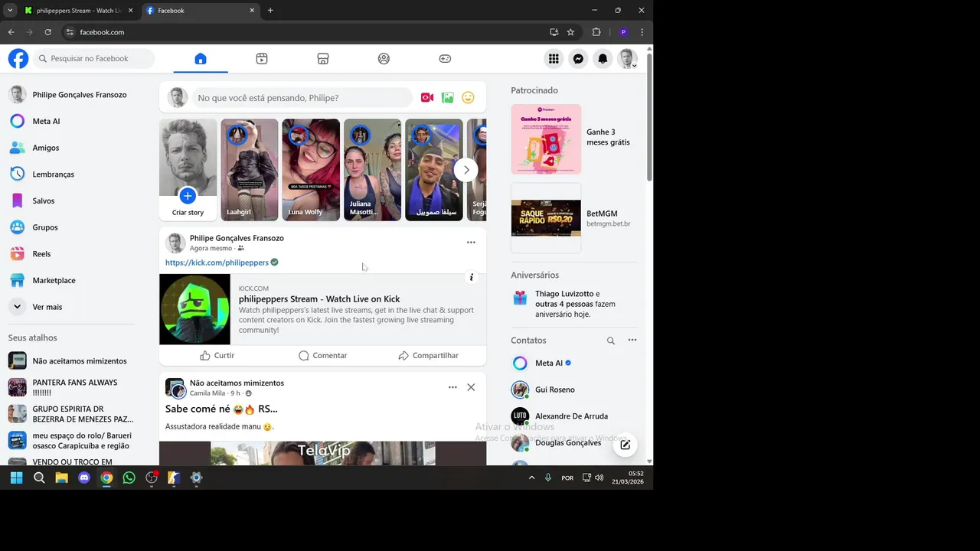Open Laahgirl's story
This screenshot has height=551, width=980.
[250, 170]
